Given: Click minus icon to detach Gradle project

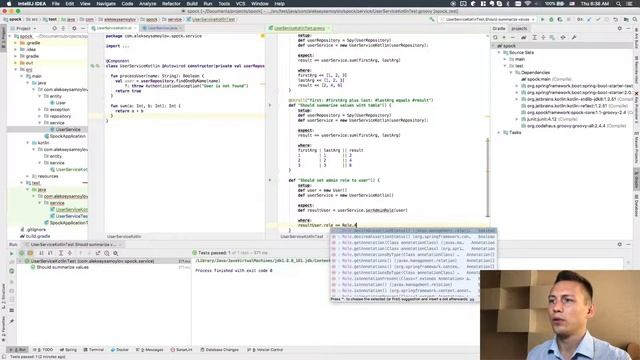Looking at the screenshot, I should pos(513,38).
